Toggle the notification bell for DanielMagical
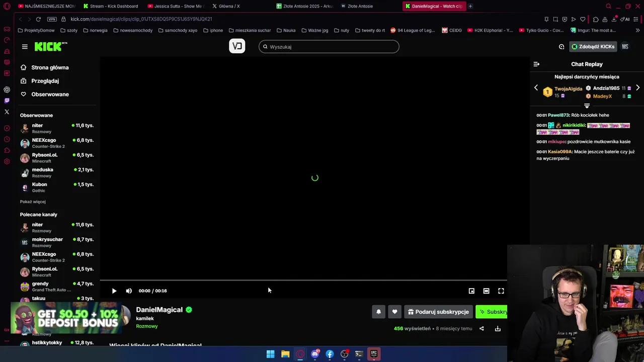The height and width of the screenshot is (362, 644). [x=379, y=312]
